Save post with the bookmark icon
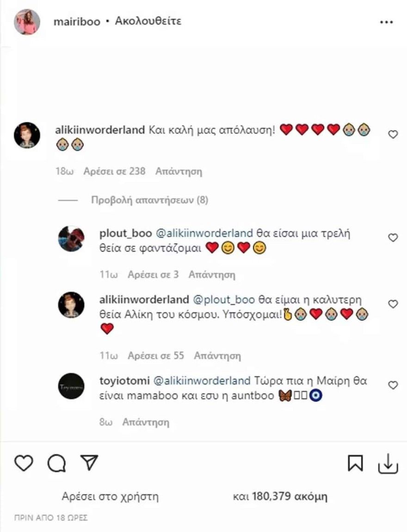The image size is (407, 532). [x=355, y=463]
